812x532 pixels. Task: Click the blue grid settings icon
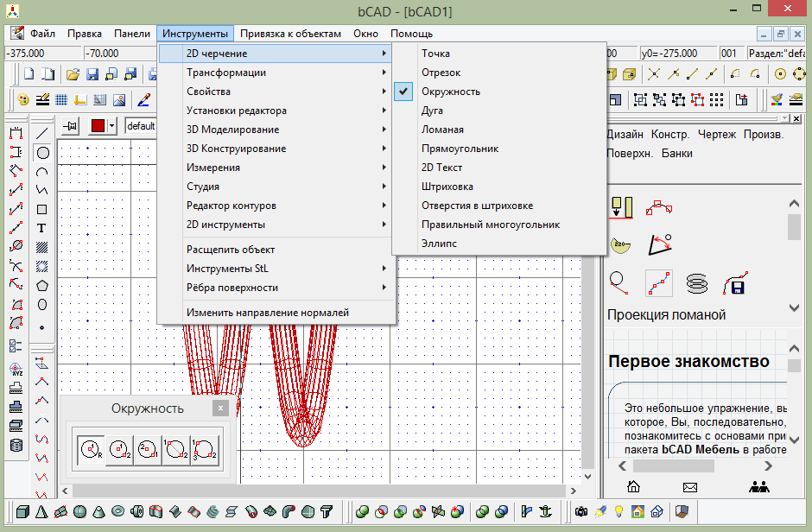(61, 99)
